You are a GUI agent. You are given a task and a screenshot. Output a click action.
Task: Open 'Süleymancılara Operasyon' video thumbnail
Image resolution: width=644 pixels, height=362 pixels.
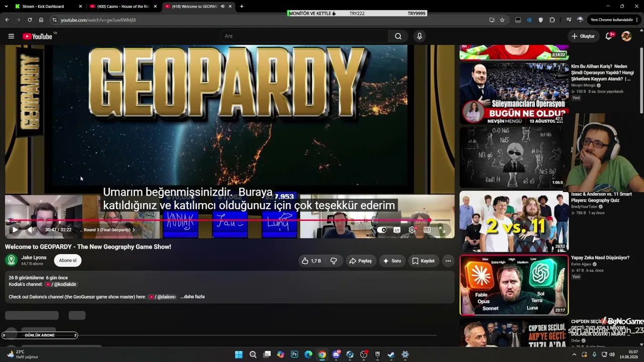pyautogui.click(x=514, y=93)
